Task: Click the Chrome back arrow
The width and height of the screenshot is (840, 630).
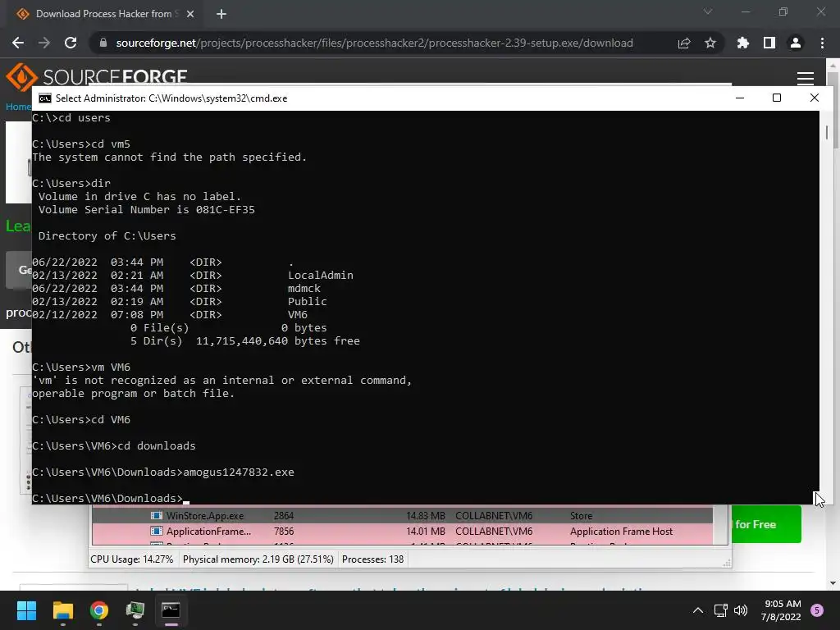Action: 18,43
